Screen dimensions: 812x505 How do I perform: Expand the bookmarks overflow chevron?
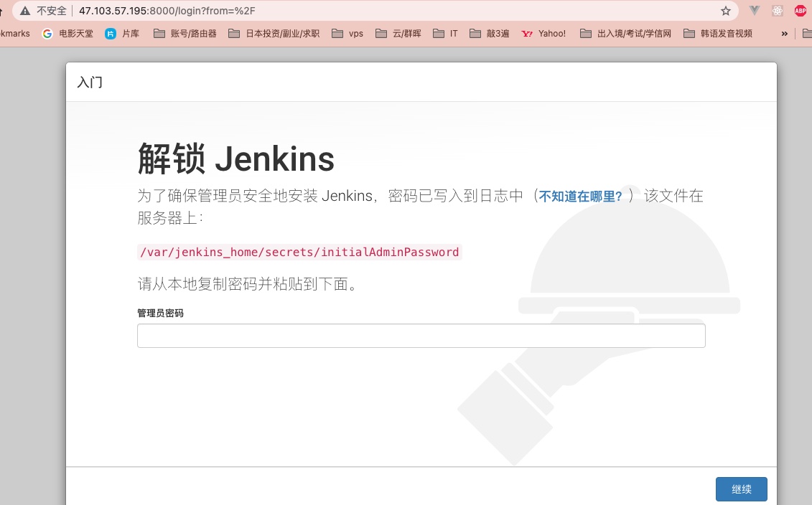click(784, 33)
